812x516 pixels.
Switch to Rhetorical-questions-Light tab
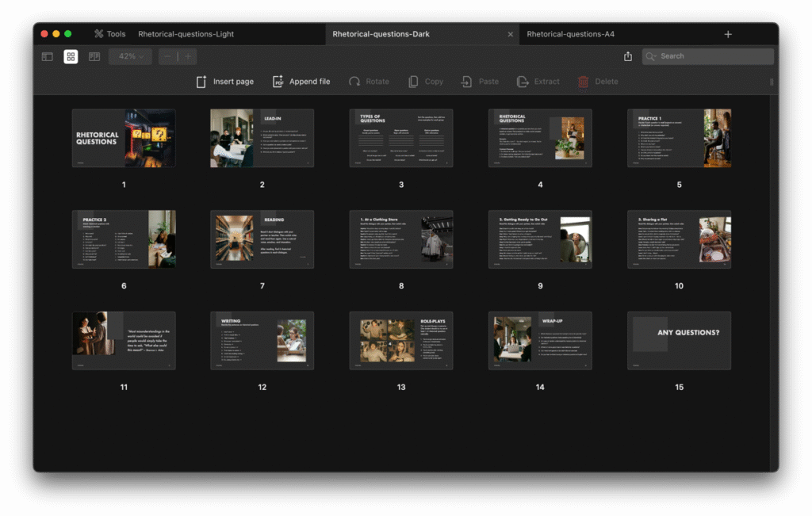pyautogui.click(x=186, y=34)
